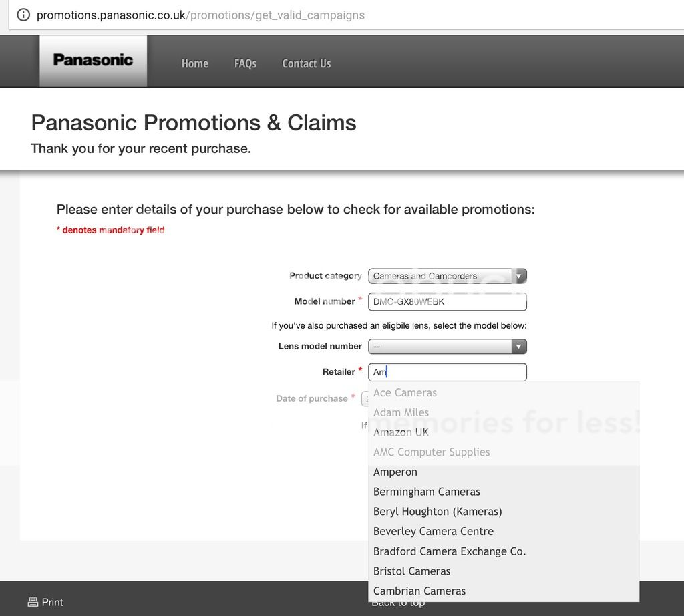
Task: Pick AMC Computer Supplies option
Action: (x=432, y=452)
